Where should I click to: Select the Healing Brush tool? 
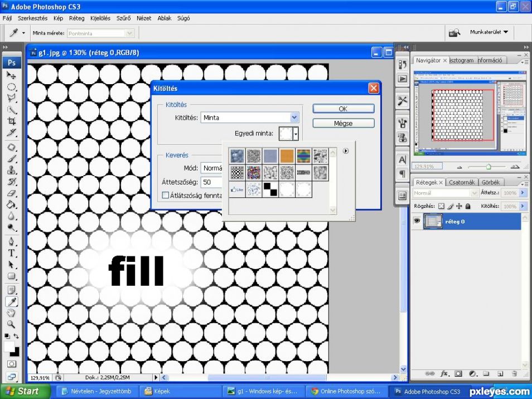point(12,148)
